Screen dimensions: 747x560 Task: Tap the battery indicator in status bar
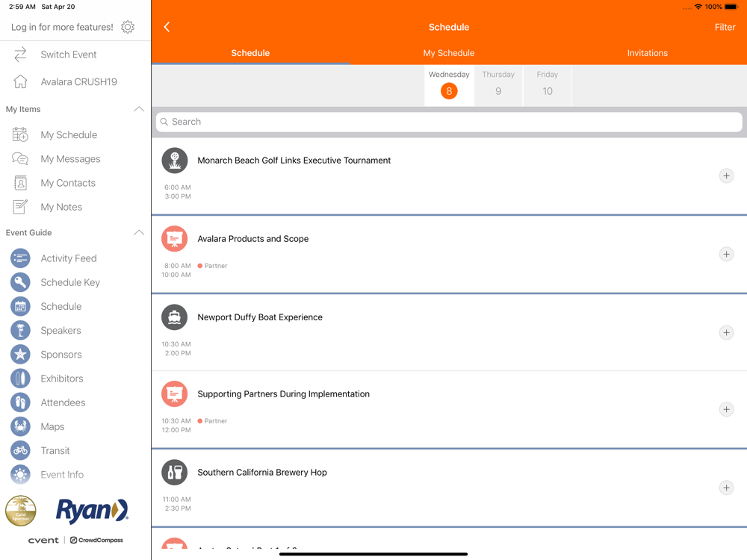pyautogui.click(x=732, y=7)
